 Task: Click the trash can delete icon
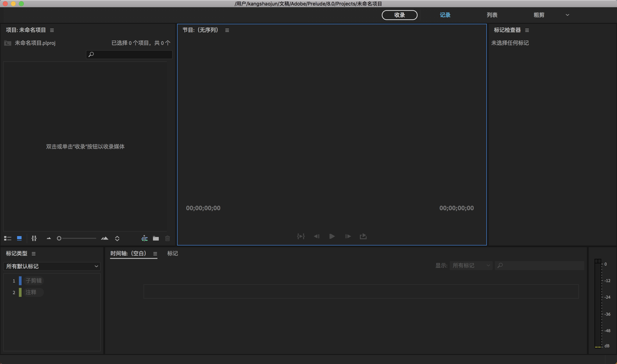click(168, 238)
